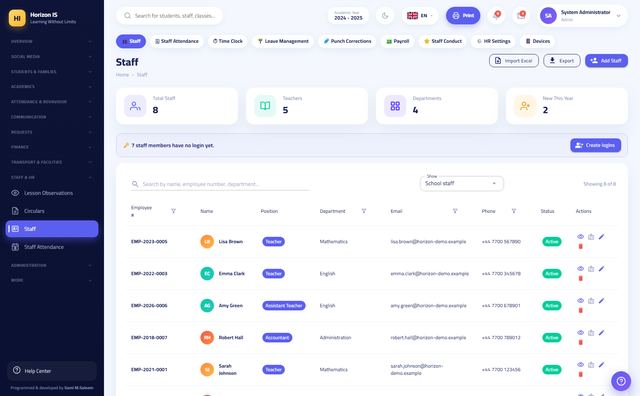Filter the Department column

pos(364,211)
